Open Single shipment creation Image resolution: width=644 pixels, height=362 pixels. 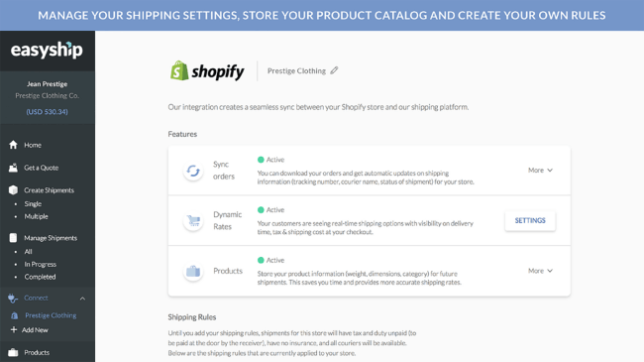click(x=33, y=204)
